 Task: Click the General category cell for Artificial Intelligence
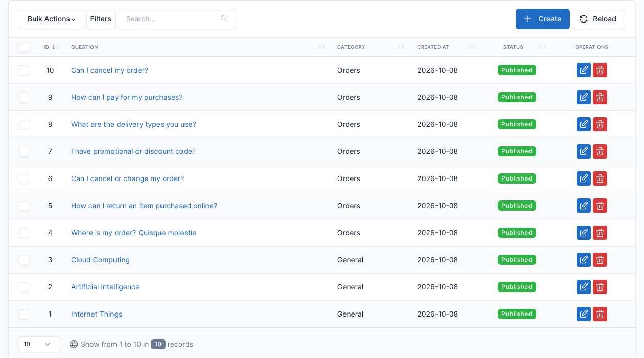pos(350,287)
